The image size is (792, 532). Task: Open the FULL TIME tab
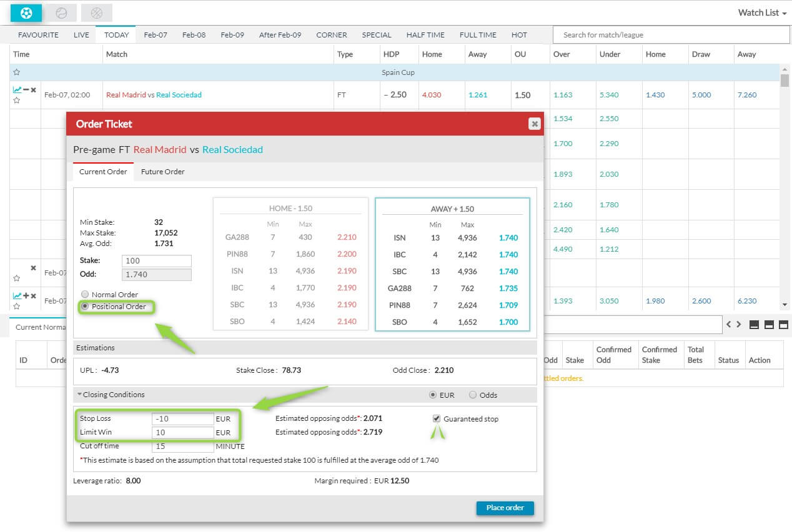[x=478, y=35]
